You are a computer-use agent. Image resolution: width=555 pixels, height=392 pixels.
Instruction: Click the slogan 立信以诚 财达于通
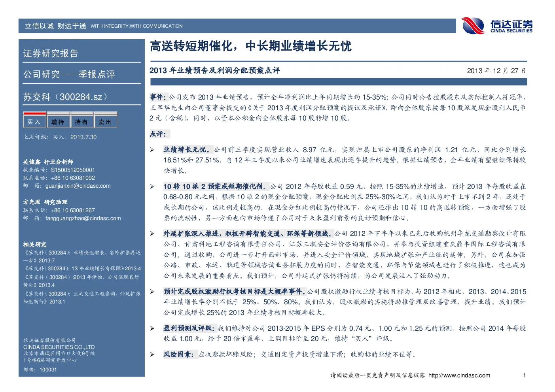(55, 26)
